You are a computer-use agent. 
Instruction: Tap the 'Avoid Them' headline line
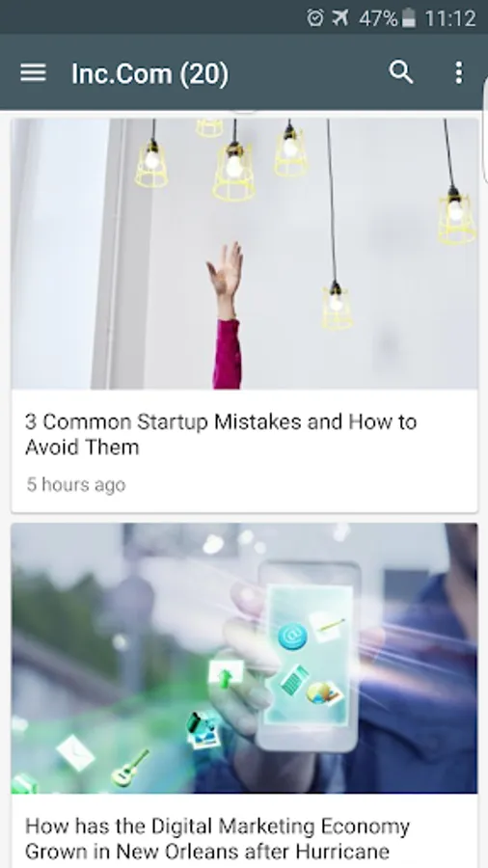click(82, 448)
